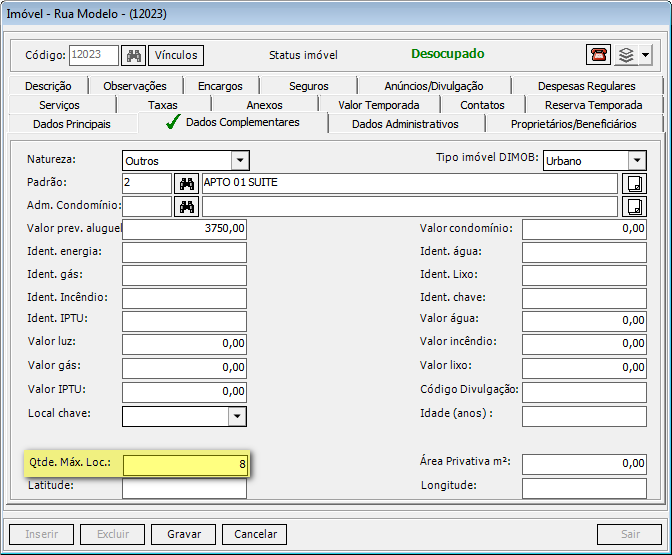This screenshot has height=555, width=672.
Task: Click the Valor gás field
Action: tap(184, 369)
